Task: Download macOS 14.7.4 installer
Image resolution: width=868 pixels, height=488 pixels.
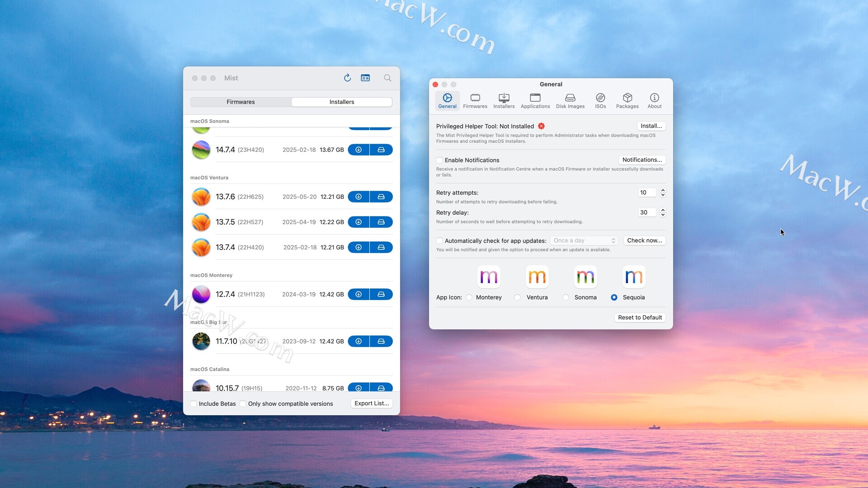Action: click(x=359, y=150)
